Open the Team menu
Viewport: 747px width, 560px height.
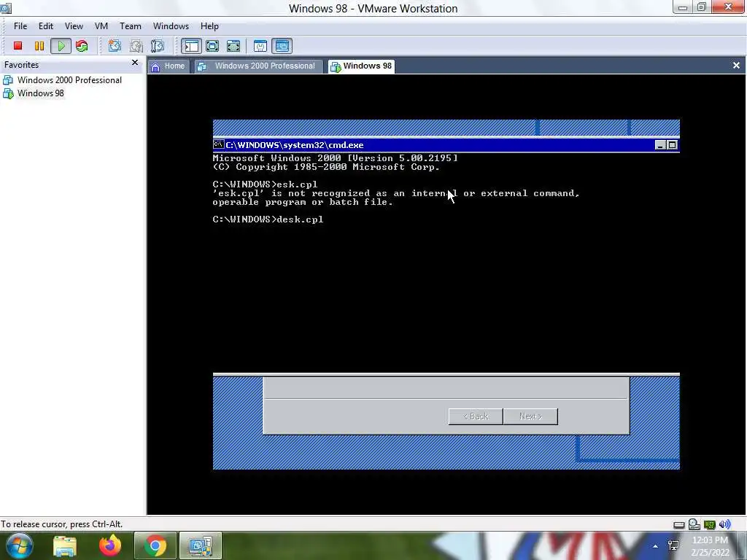pyautogui.click(x=130, y=26)
